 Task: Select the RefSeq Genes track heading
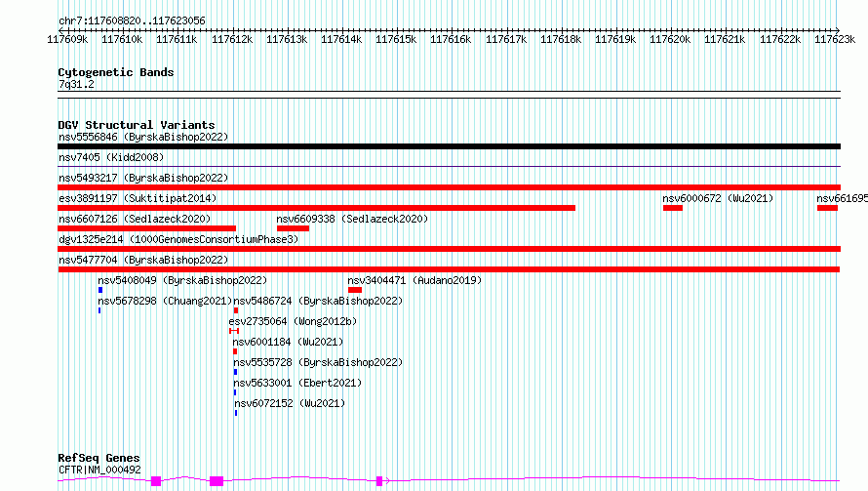point(99,459)
